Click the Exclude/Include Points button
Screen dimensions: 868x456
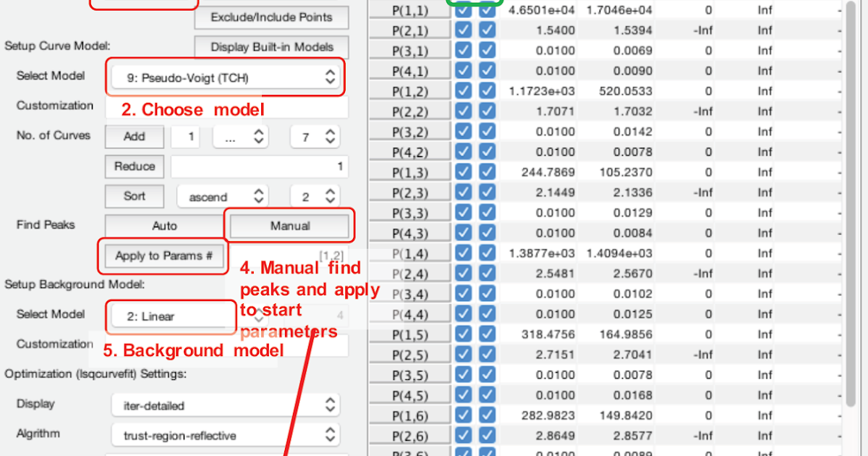(x=271, y=17)
